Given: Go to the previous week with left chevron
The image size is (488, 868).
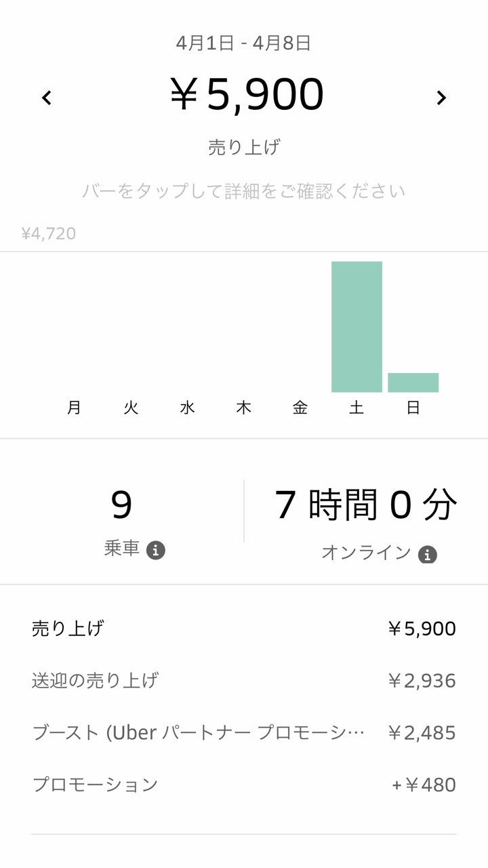Looking at the screenshot, I should coord(46,98).
